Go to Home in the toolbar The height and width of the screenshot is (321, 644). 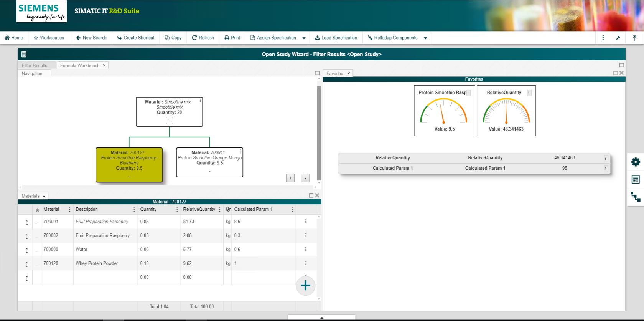tap(14, 38)
